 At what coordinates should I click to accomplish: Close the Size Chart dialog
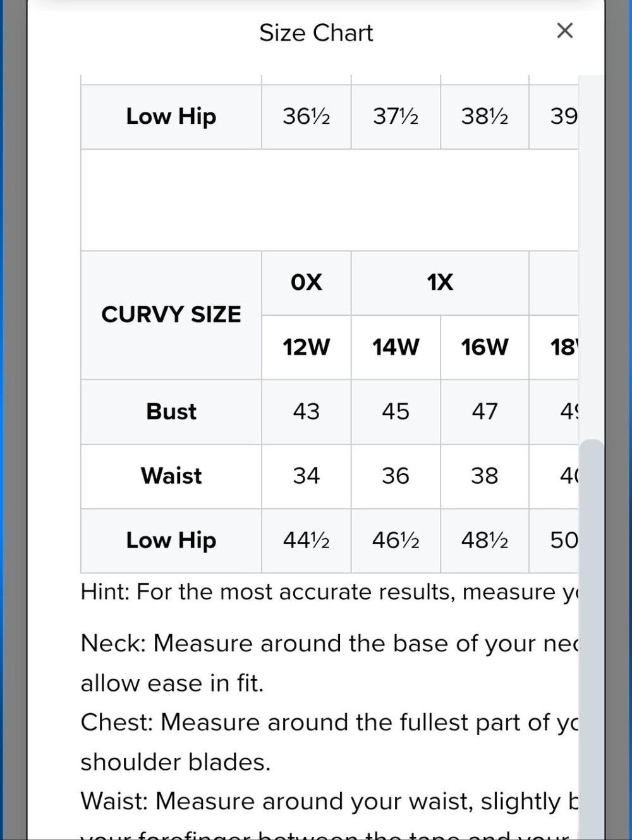click(564, 30)
